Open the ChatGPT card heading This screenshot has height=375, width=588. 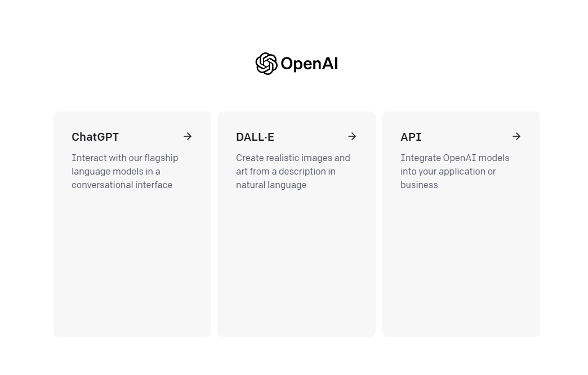tap(95, 137)
